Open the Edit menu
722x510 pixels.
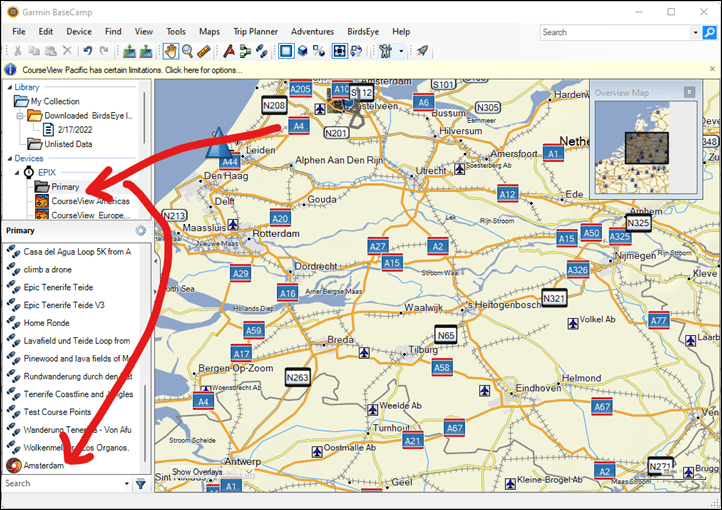[46, 31]
